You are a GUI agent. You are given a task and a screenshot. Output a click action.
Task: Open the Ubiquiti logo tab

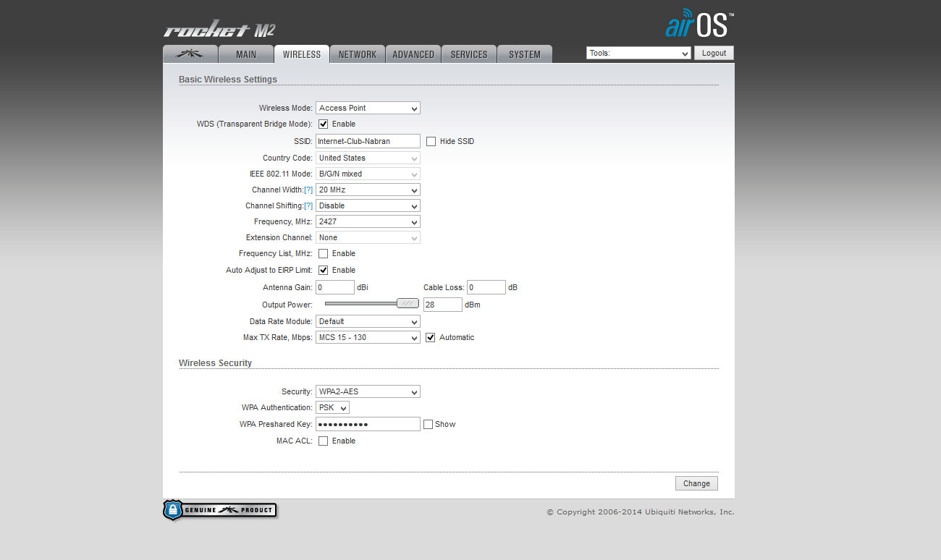(190, 54)
